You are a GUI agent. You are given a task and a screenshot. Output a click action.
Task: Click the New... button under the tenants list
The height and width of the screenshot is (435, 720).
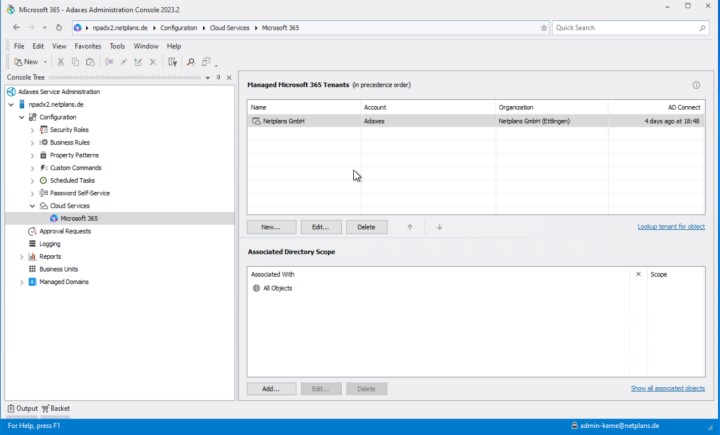tap(270, 227)
